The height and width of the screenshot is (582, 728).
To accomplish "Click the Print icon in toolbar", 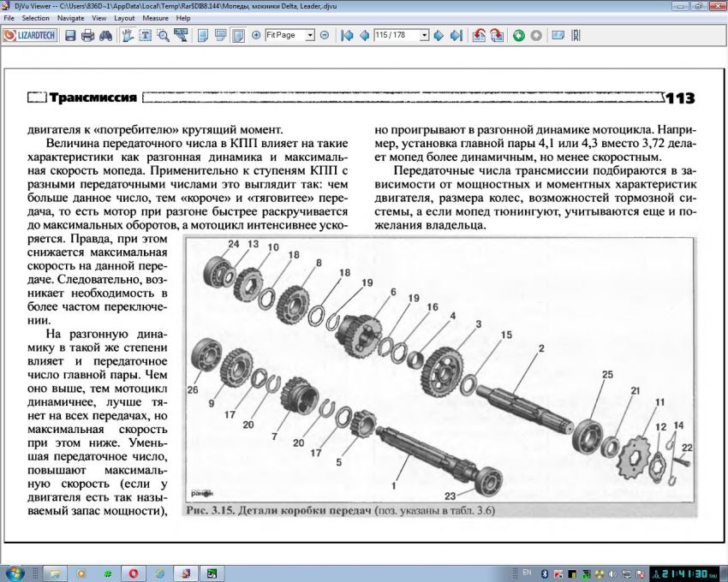I will 87,36.
